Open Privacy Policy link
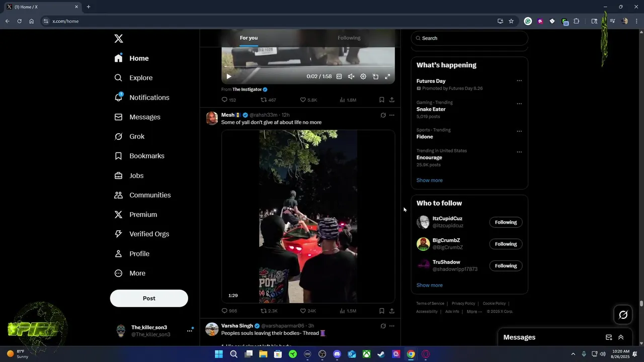Viewport: 644px width, 362px height. (463, 304)
